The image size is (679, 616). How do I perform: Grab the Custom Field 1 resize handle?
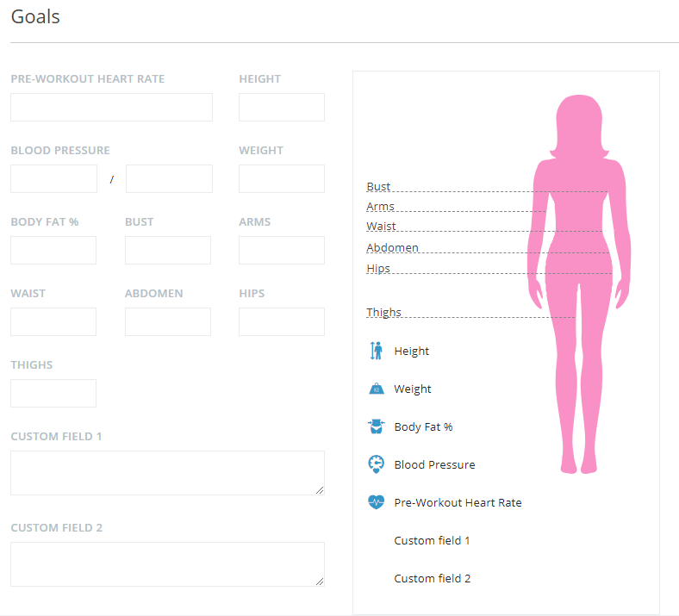point(320,490)
